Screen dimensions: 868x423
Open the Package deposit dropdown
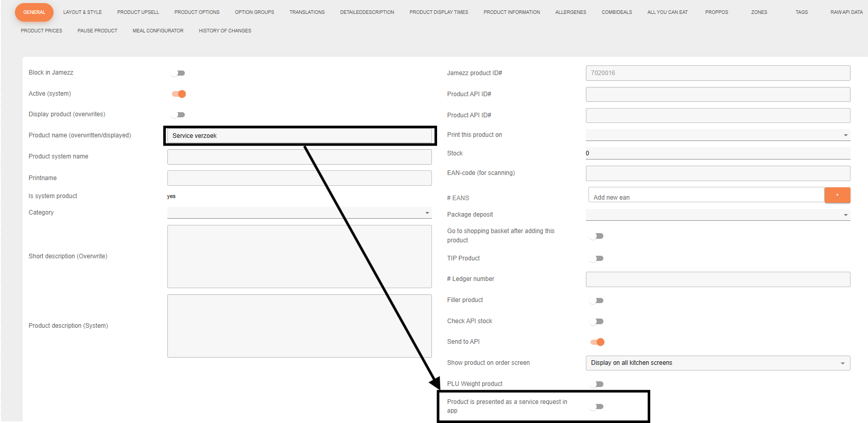pyautogui.click(x=717, y=215)
